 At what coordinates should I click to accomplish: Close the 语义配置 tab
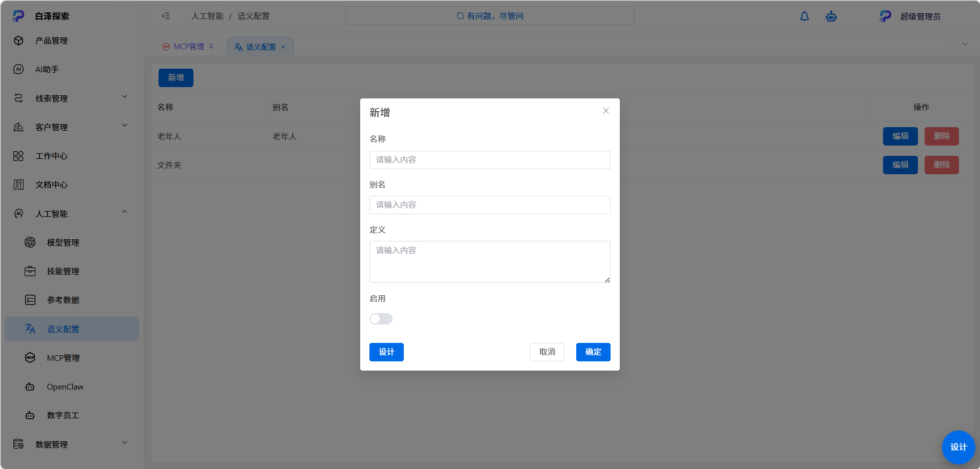click(x=283, y=47)
